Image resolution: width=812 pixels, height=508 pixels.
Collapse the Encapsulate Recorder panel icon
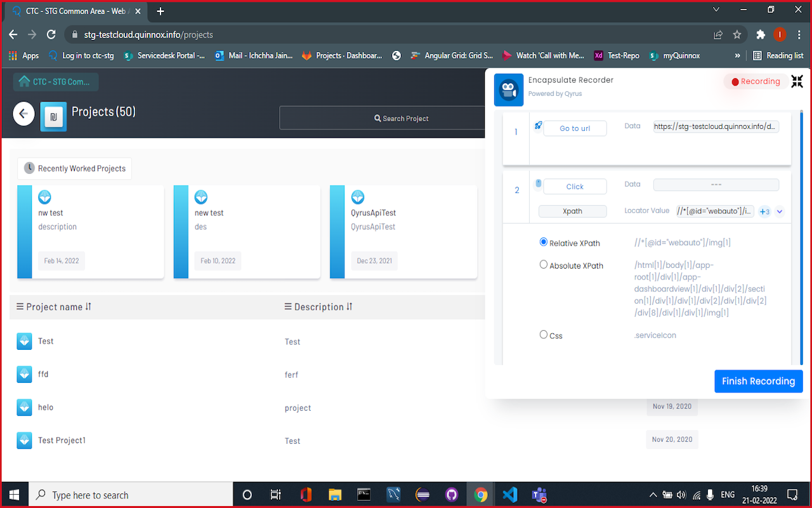[797, 81]
